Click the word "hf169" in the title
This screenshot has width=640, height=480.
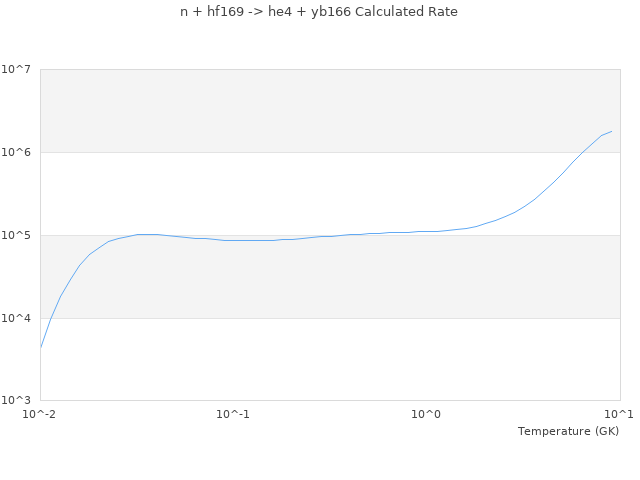pyautogui.click(x=228, y=12)
